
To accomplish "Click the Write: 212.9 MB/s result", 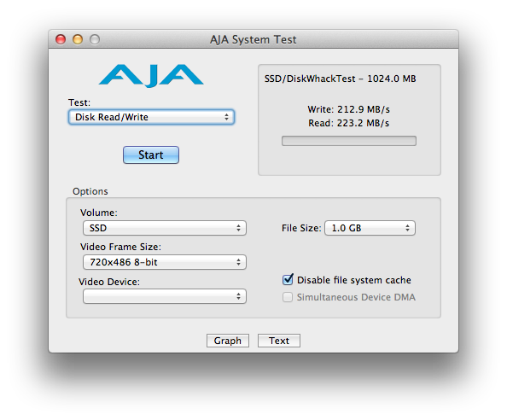I will pos(349,109).
